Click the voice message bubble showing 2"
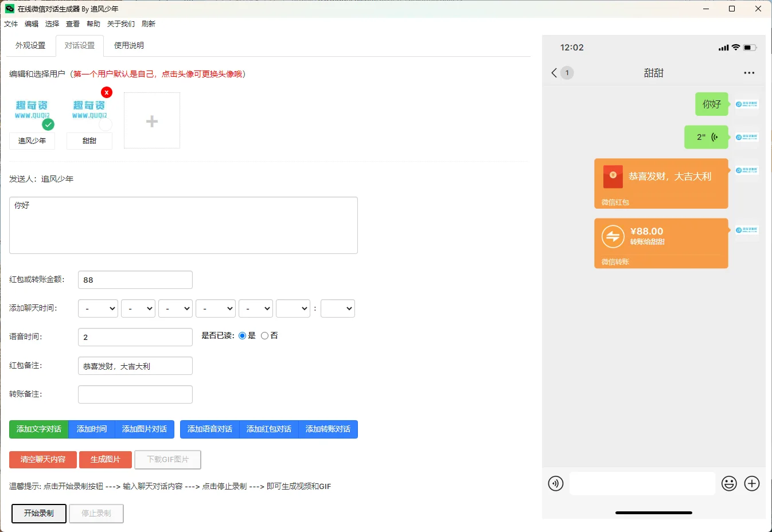The image size is (772, 532). 706,137
